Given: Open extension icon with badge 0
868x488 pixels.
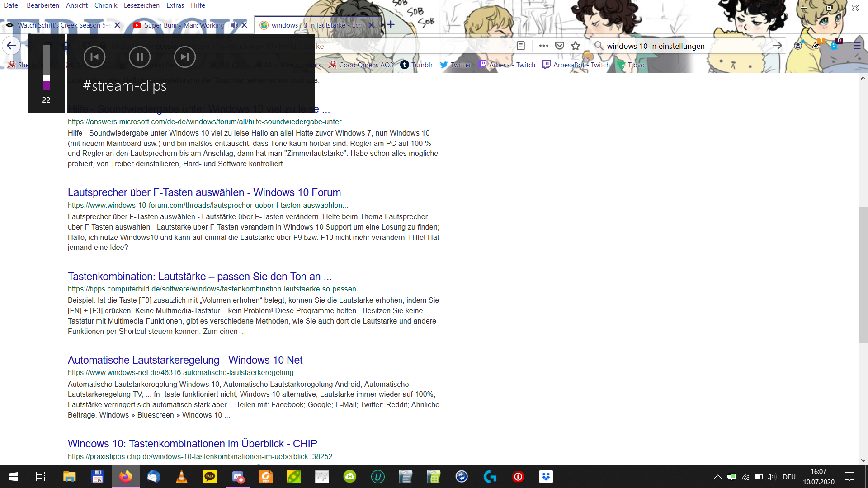Looking at the screenshot, I should click(x=835, y=45).
